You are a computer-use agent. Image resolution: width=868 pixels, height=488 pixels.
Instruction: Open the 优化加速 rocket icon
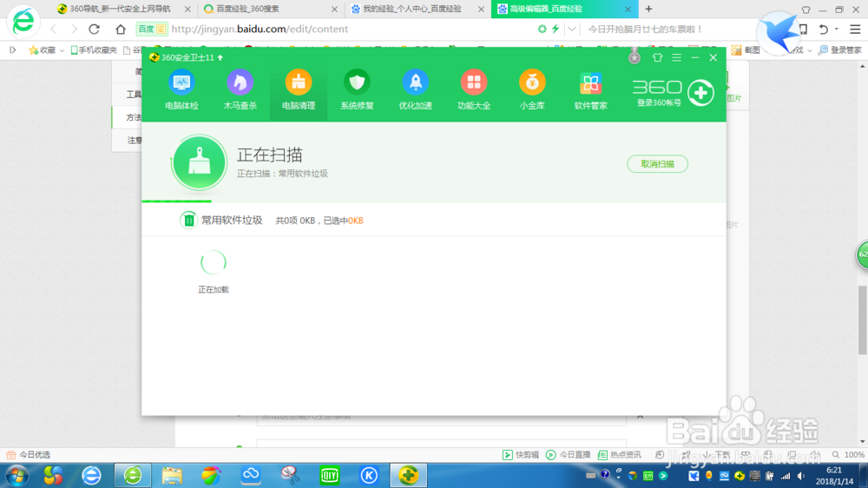click(415, 89)
